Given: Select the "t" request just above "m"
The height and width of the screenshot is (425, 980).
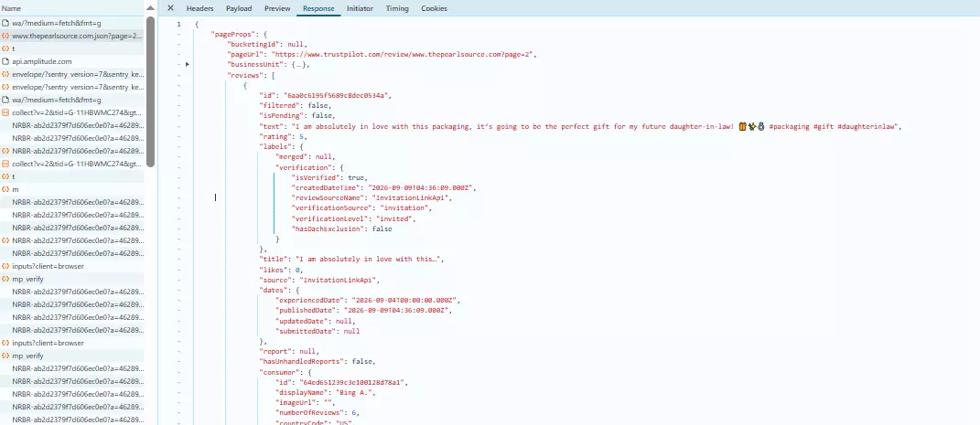Looking at the screenshot, I should click(x=72, y=176).
